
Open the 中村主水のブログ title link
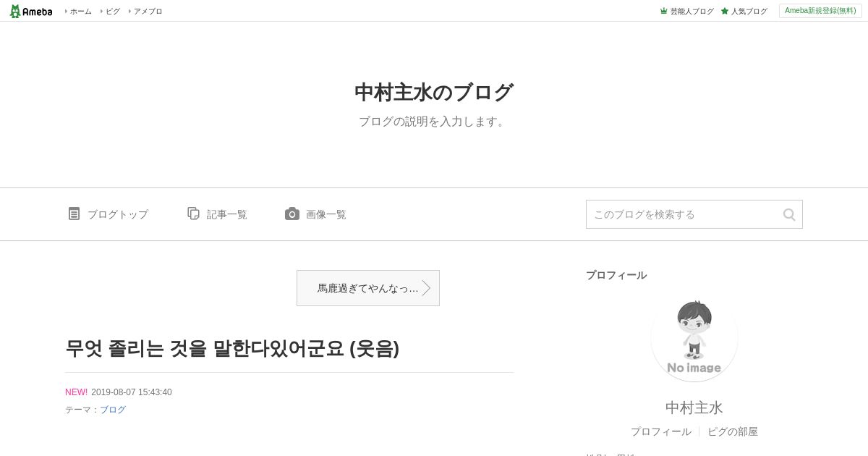pyautogui.click(x=434, y=93)
